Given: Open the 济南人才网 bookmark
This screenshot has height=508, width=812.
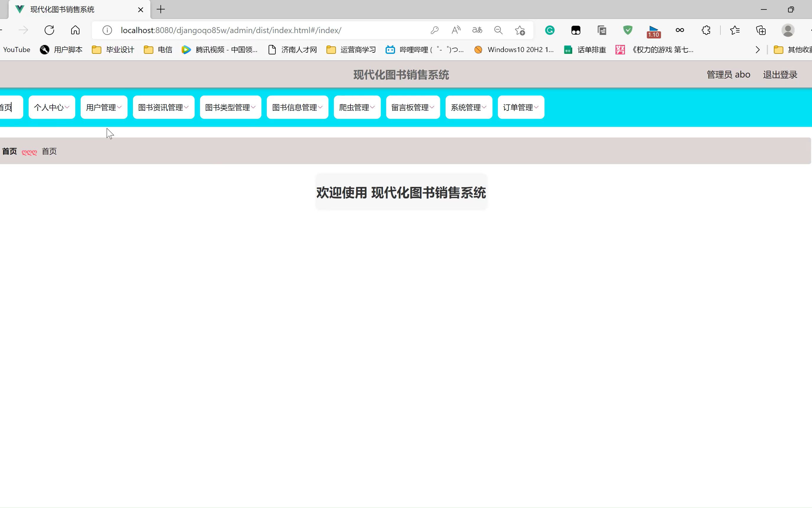Looking at the screenshot, I should coord(292,50).
